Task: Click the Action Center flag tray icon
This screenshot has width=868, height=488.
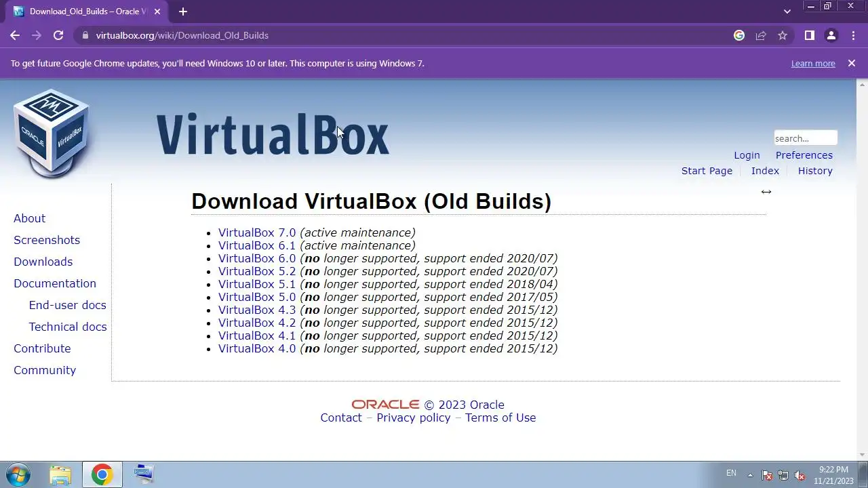Action: (x=767, y=475)
